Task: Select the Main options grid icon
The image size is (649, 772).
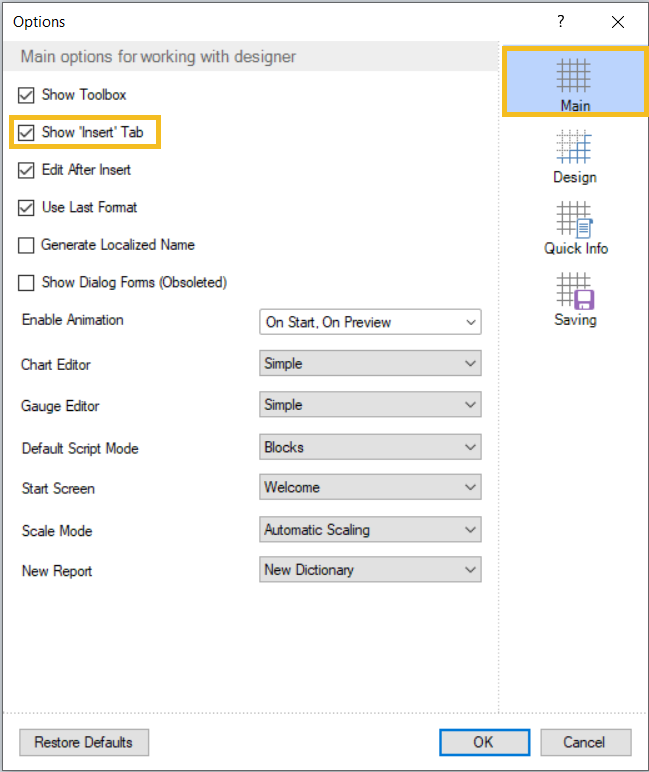Action: [574, 76]
